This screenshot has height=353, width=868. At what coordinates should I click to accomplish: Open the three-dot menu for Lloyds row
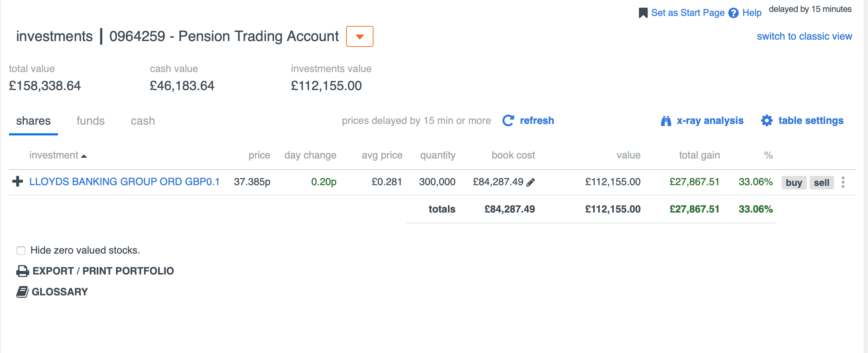[843, 182]
